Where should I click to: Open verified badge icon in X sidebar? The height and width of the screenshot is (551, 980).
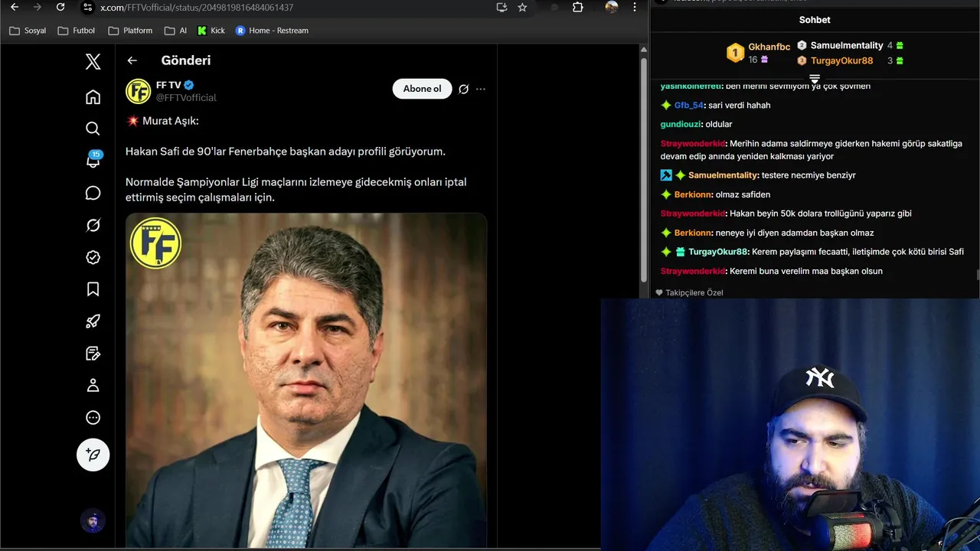coord(93,257)
